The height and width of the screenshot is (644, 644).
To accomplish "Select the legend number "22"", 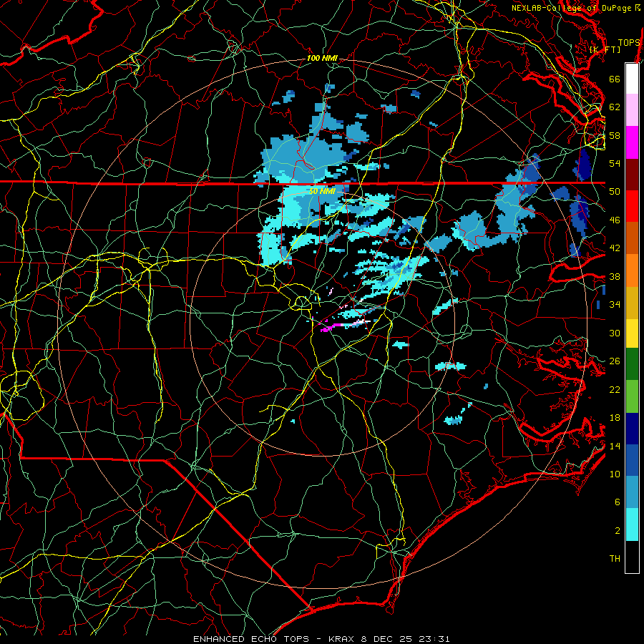I will (x=615, y=389).
